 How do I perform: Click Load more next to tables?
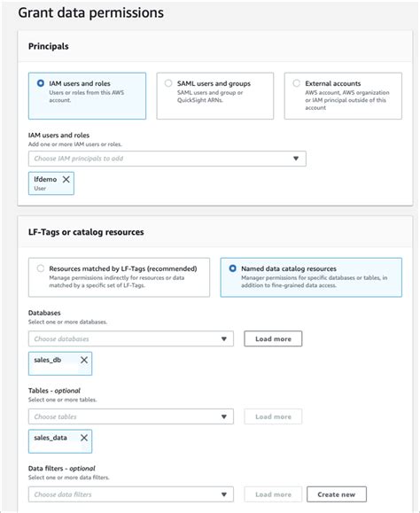click(273, 416)
